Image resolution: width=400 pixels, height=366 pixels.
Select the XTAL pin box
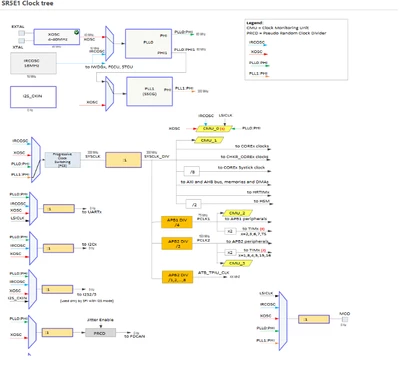click(22, 41)
